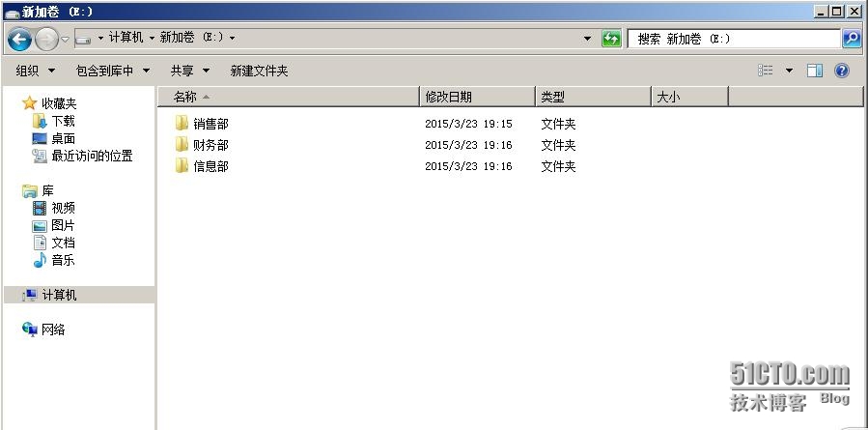Open the help question mark icon
868x430 pixels.
(x=841, y=71)
